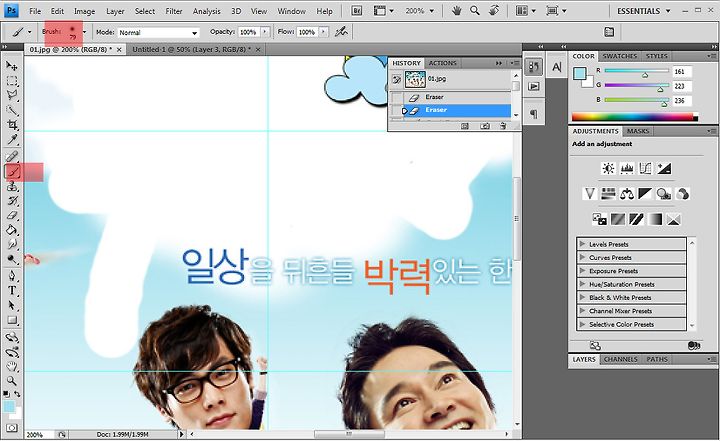Viewport: 720px width, 441px height.
Task: Delete current state in History panel
Action: coord(503,126)
